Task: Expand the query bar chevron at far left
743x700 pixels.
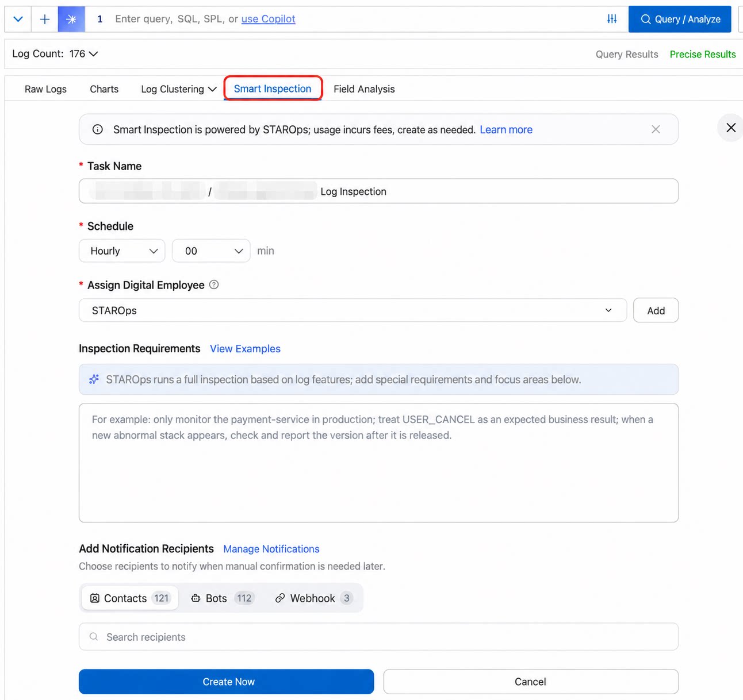Action: (18, 19)
